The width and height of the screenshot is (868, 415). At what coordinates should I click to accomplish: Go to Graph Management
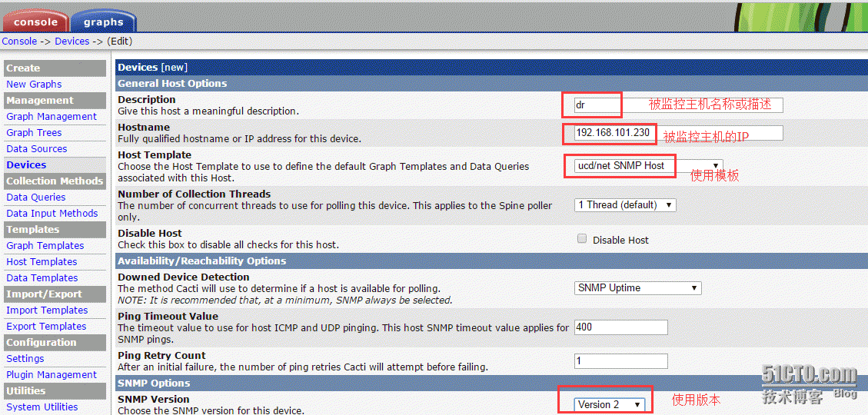coord(52,116)
